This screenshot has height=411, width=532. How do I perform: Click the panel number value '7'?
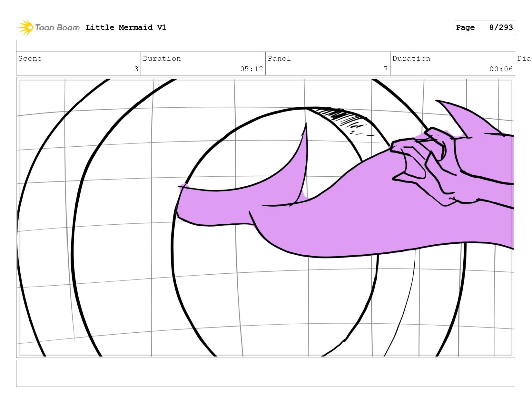pyautogui.click(x=386, y=69)
